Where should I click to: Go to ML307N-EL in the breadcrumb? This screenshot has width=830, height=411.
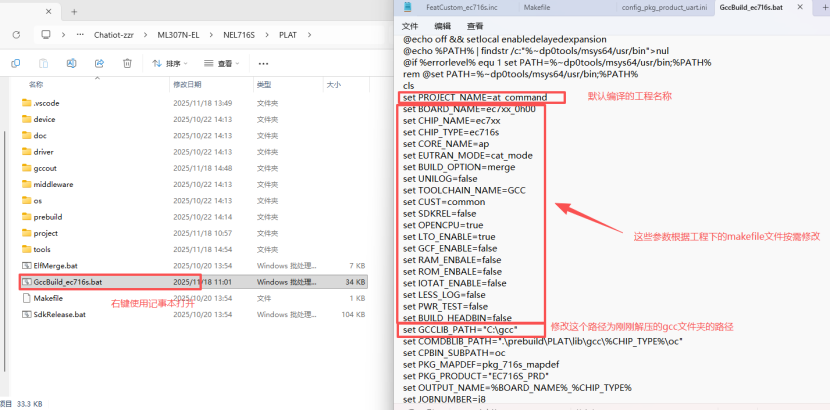178,35
